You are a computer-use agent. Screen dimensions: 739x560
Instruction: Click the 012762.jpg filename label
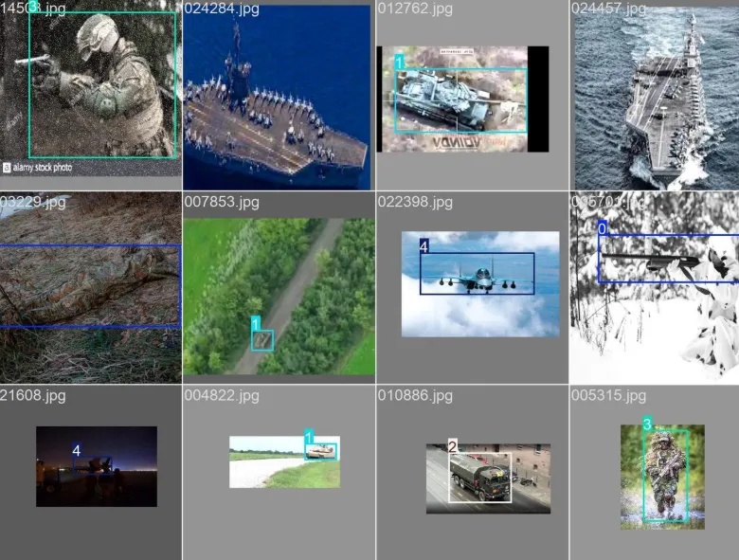(415, 9)
